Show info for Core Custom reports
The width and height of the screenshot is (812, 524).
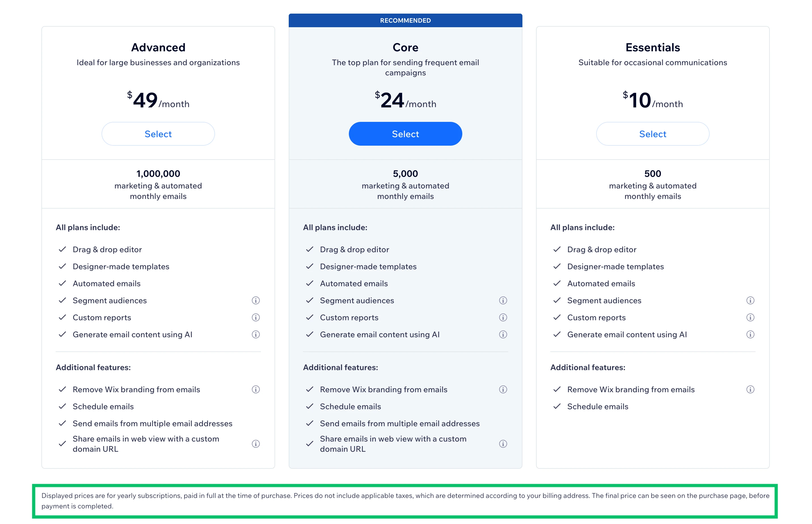click(503, 317)
